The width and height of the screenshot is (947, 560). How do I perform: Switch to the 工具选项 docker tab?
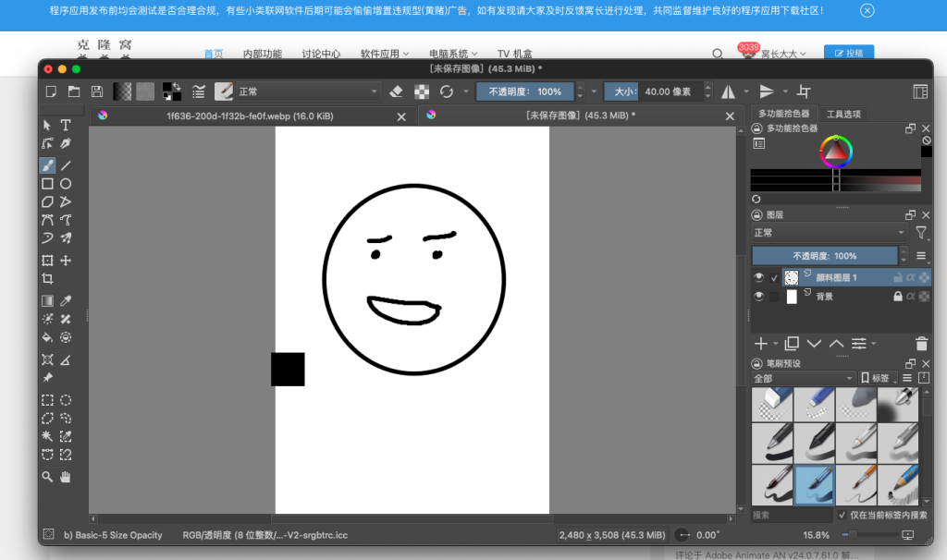pyautogui.click(x=843, y=114)
